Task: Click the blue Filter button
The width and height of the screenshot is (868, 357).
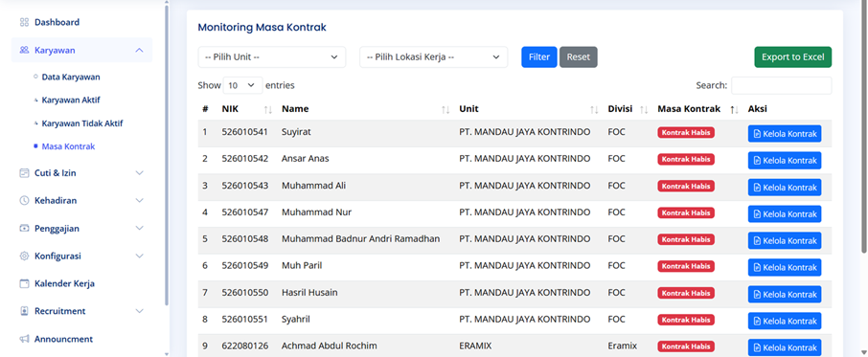Action: pos(539,56)
